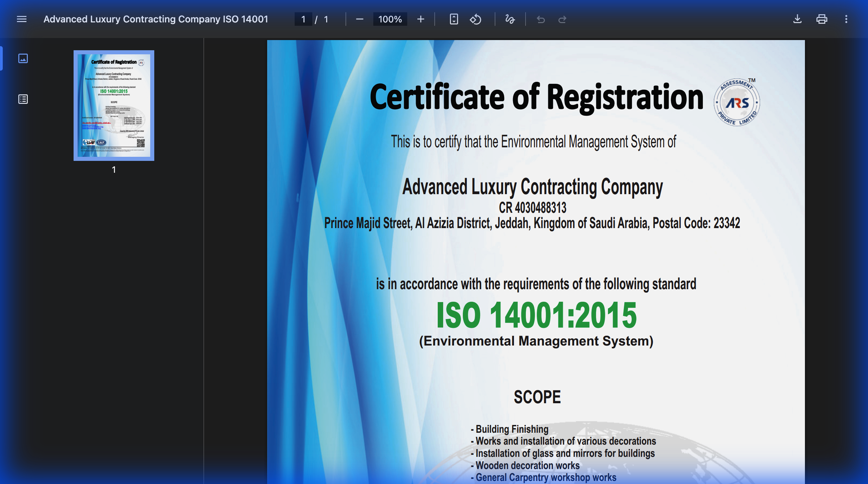The height and width of the screenshot is (484, 868).
Task: Click the redo arrow in the toolbar
Action: click(562, 19)
